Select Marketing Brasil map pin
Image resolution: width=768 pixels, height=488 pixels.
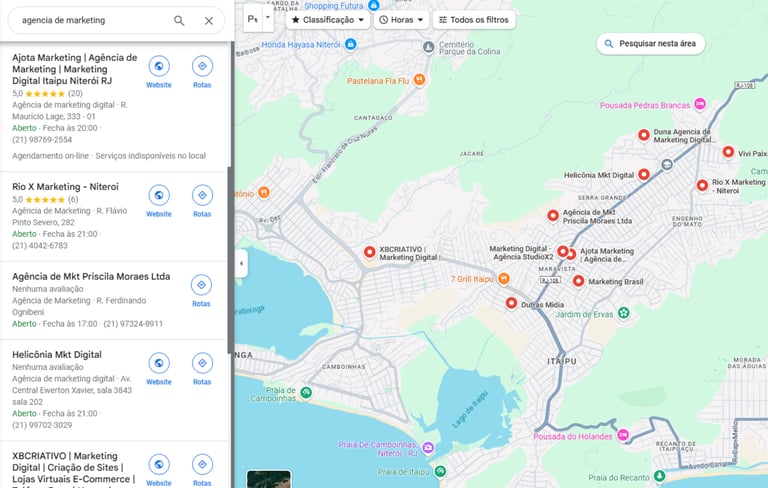click(578, 281)
